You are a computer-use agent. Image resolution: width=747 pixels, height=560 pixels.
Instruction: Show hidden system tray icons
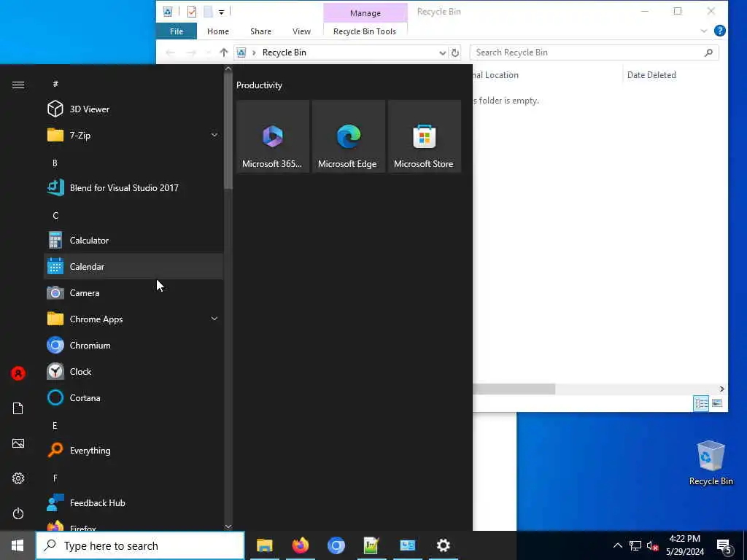click(617, 545)
